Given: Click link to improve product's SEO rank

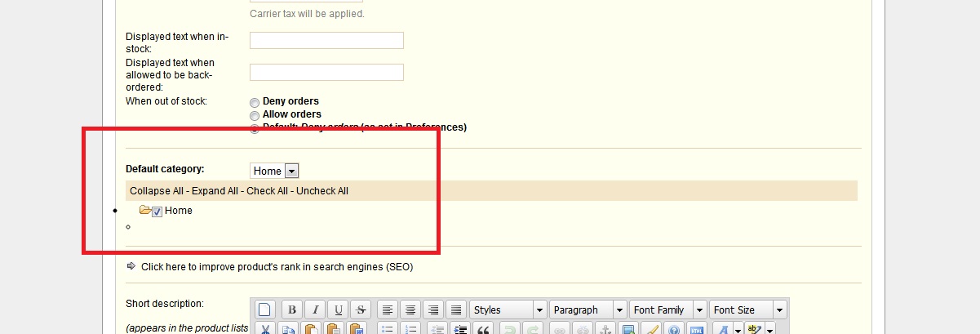Looking at the screenshot, I should click(277, 266).
